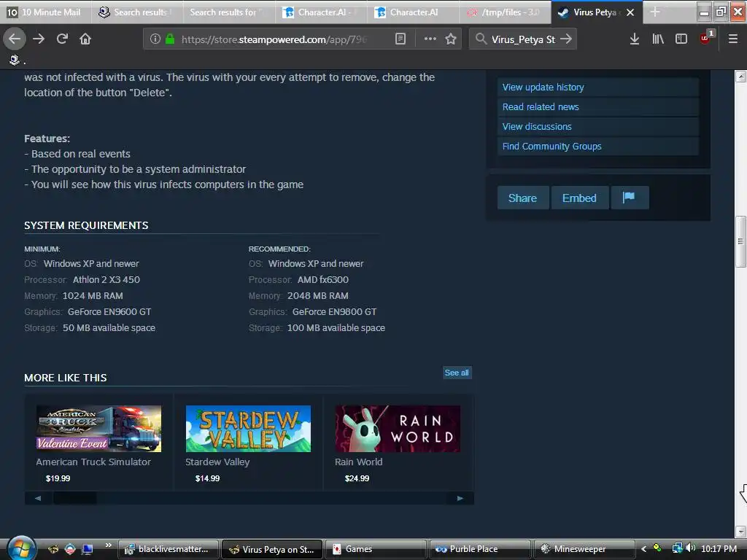Show hidden tray icons arrow
Screen dimensions: 747x560
click(643, 549)
